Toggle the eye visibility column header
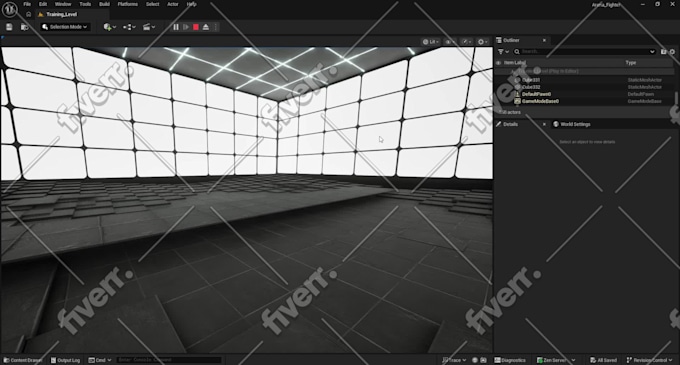Screen dimensions: 680x365 pos(498,63)
